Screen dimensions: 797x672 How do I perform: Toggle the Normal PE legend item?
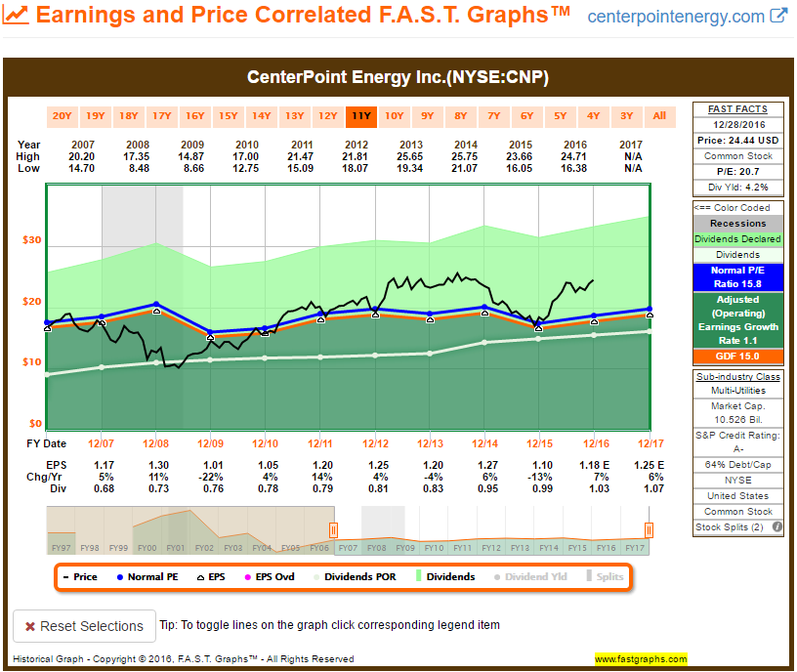click(147, 577)
